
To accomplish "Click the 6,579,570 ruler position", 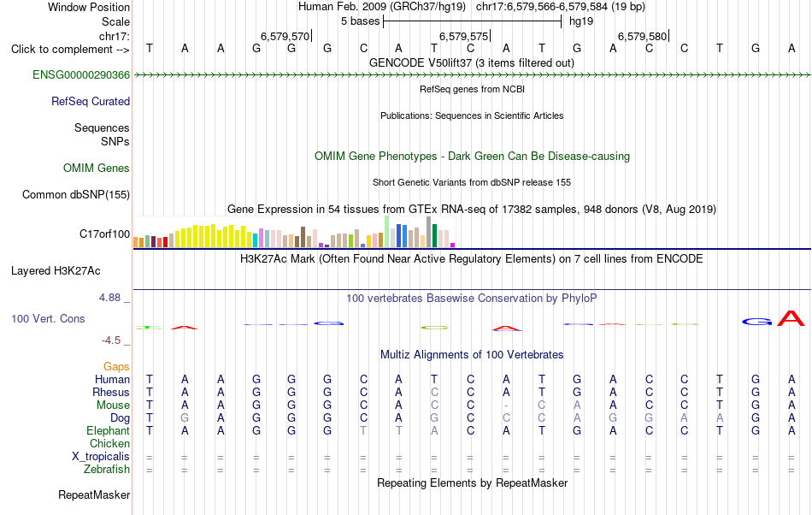I will [285, 36].
